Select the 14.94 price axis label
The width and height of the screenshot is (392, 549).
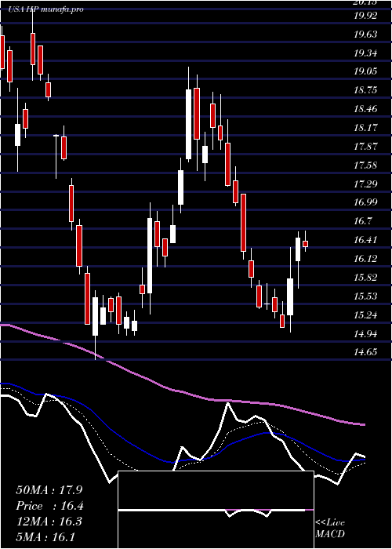[x=366, y=334]
